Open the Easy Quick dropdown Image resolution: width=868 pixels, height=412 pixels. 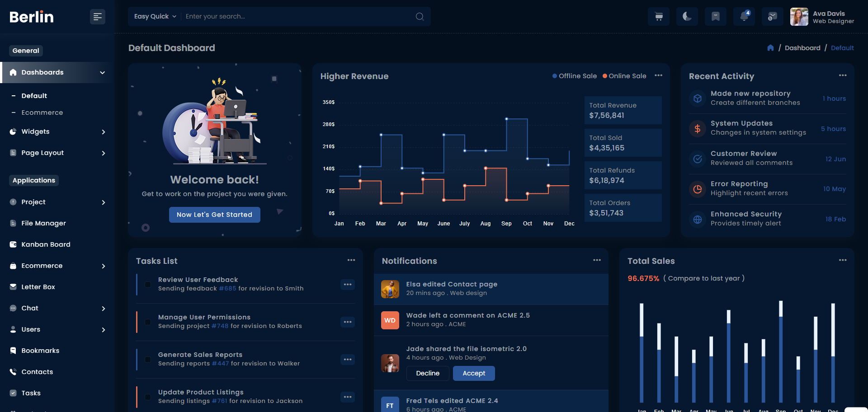pyautogui.click(x=155, y=17)
